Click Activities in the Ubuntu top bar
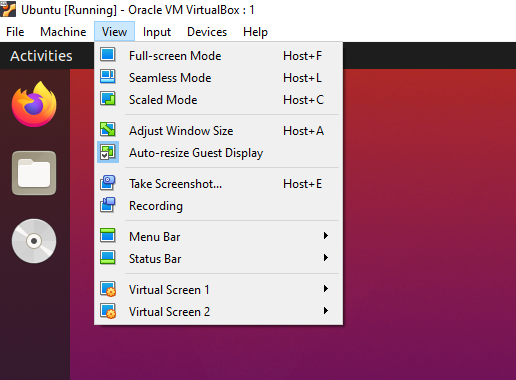516x380 pixels. click(x=41, y=56)
